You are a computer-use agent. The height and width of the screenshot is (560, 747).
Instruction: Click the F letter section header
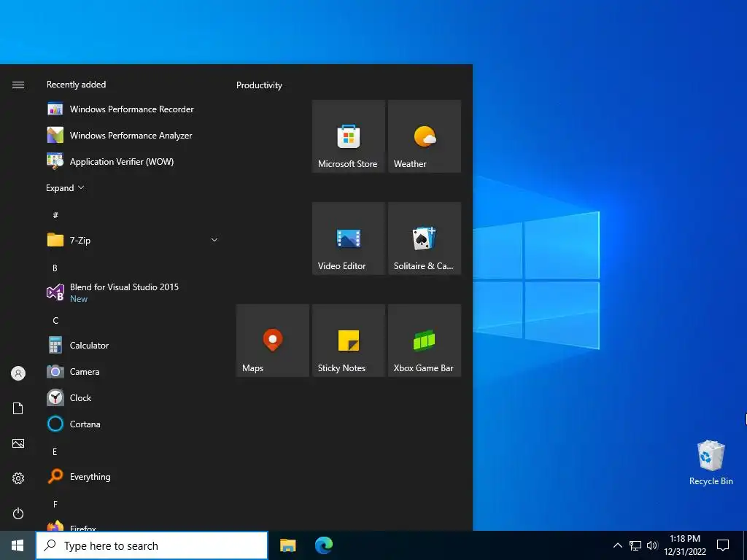(x=55, y=504)
